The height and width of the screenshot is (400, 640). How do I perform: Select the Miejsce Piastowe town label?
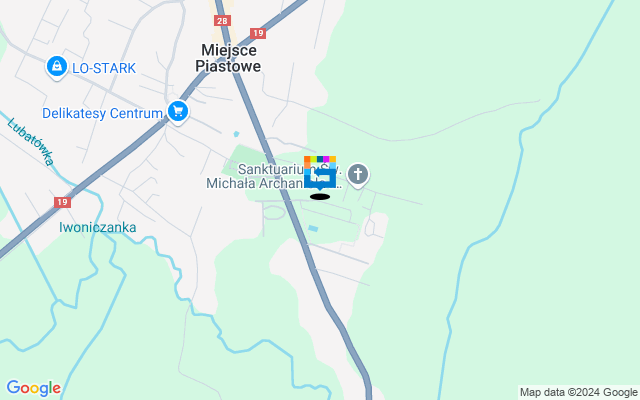(228, 58)
